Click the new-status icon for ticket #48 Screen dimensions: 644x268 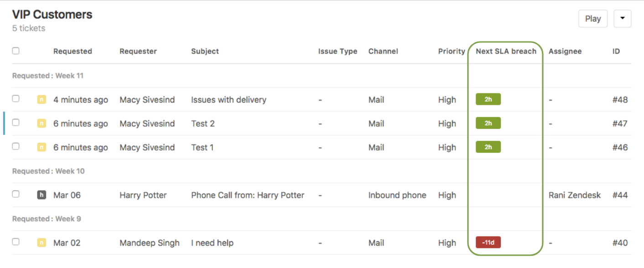click(x=42, y=99)
